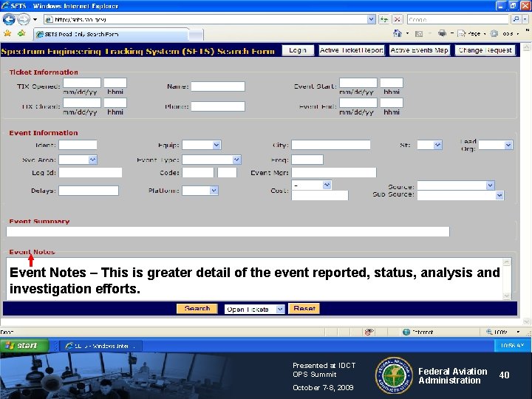The height and width of the screenshot is (399, 532).
Task: Click the Search button
Action: tap(197, 308)
